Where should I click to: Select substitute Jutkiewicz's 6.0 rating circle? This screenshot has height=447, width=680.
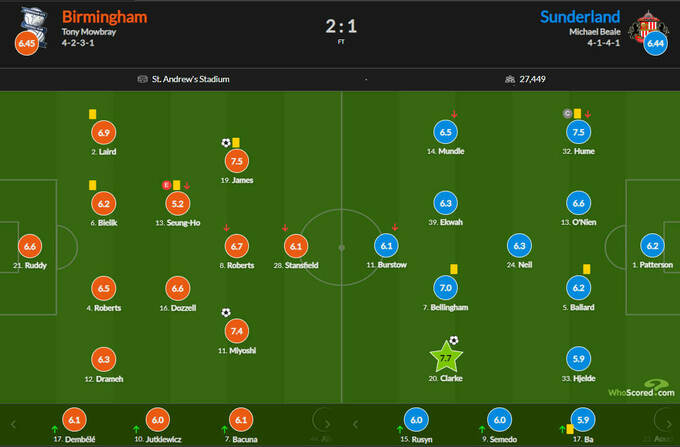click(x=157, y=420)
